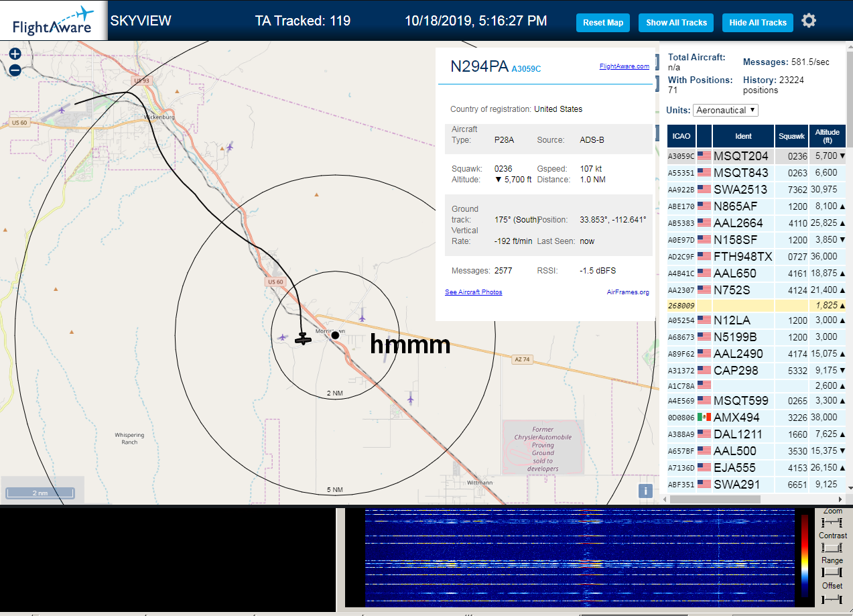Click the N294PA title in the aircraft panel
Viewport: 853px width, 616px height.
(x=479, y=66)
